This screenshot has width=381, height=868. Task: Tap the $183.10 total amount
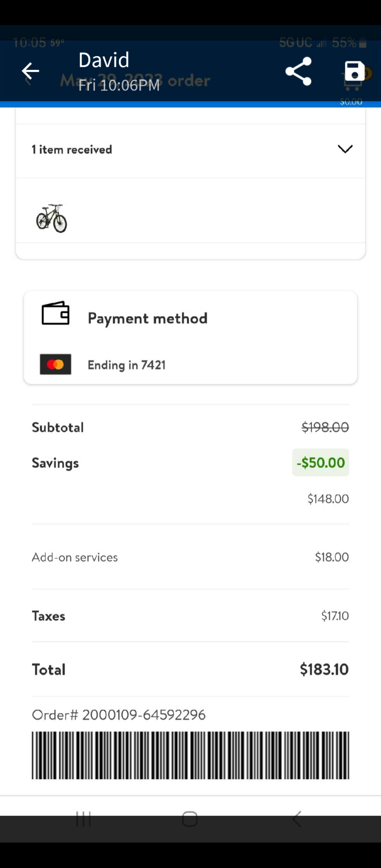[324, 670]
